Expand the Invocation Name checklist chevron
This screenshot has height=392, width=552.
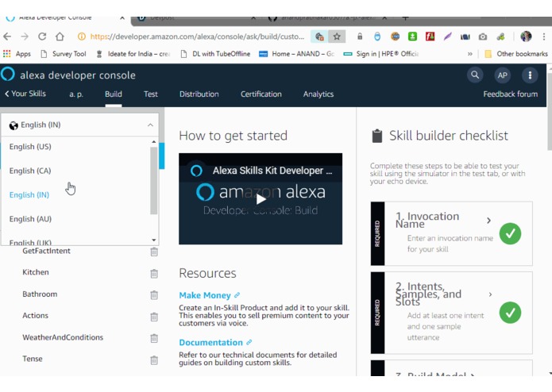click(x=488, y=221)
